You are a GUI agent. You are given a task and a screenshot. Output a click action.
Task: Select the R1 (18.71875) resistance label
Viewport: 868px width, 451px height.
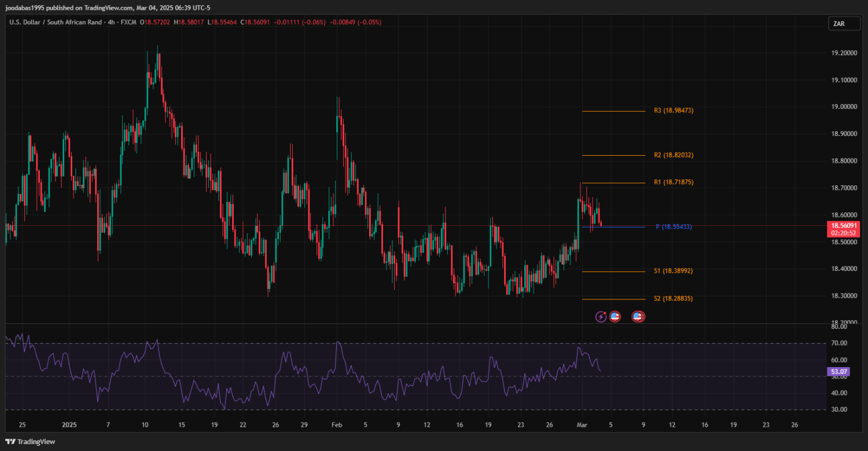click(x=674, y=182)
